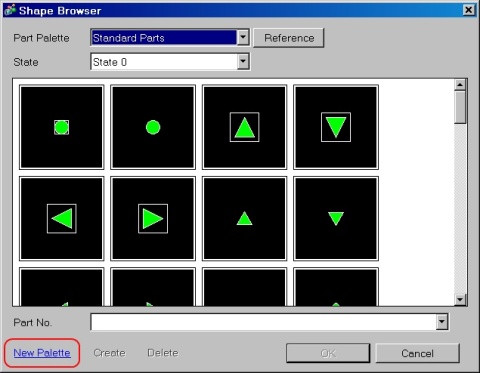Click the Create label

(x=109, y=353)
